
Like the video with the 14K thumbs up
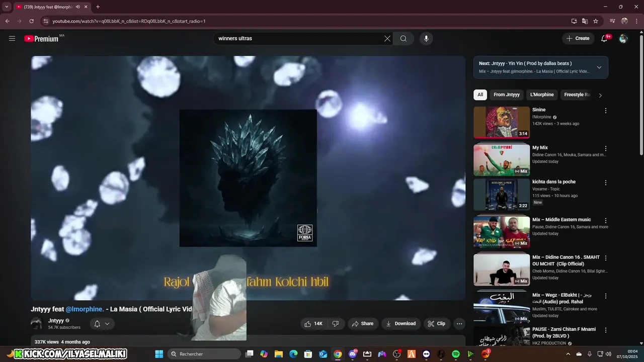pos(313,324)
